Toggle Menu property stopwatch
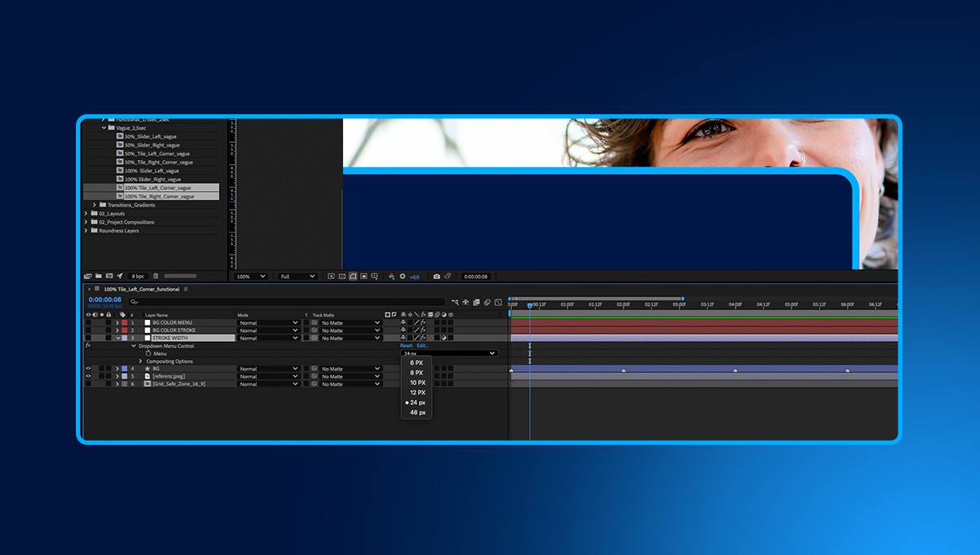This screenshot has height=555, width=980. pyautogui.click(x=149, y=353)
